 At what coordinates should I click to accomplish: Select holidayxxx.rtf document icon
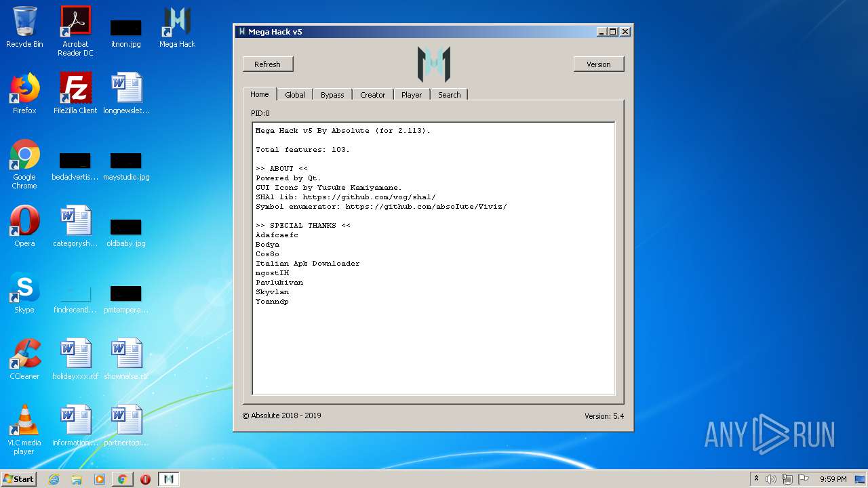click(x=75, y=359)
